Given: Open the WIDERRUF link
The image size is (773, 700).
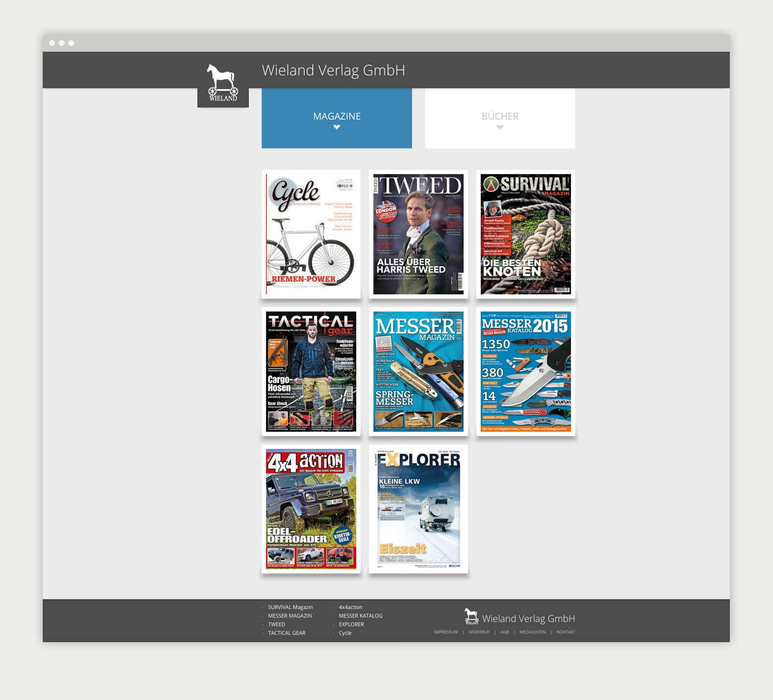Looking at the screenshot, I should (x=479, y=632).
